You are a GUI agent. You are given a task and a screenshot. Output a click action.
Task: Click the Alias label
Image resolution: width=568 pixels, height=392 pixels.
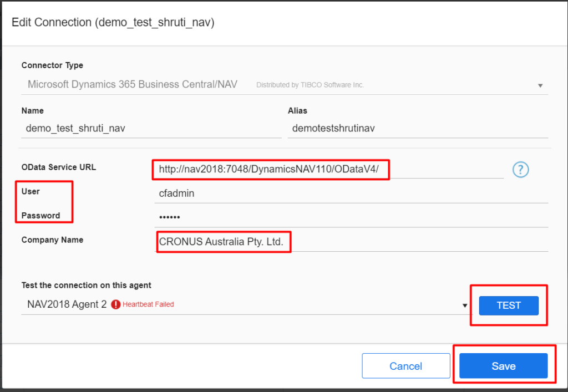(x=297, y=111)
